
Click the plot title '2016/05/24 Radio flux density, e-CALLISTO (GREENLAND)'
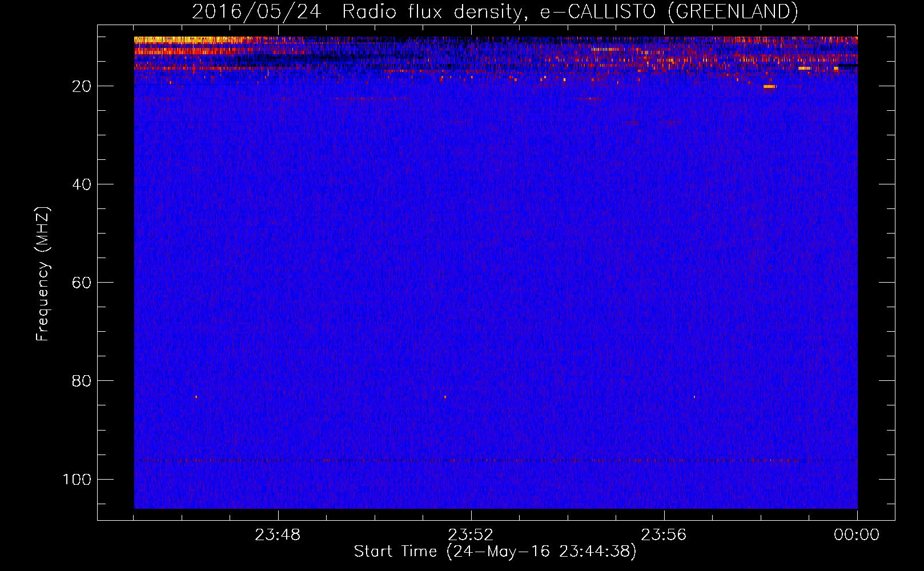[x=495, y=11]
